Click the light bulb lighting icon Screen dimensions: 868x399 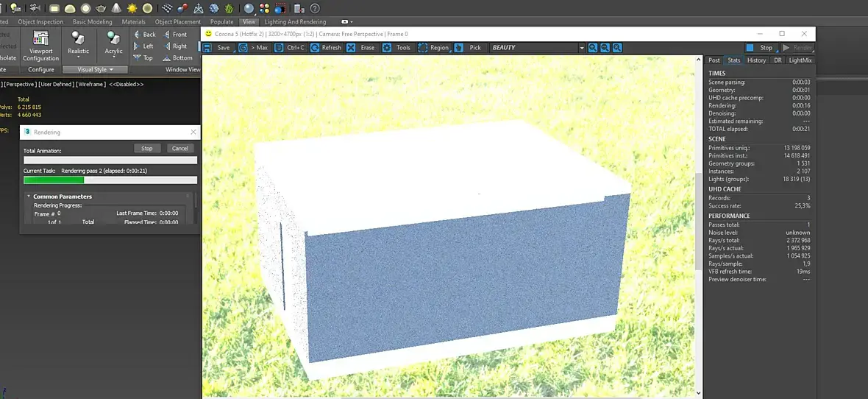click(x=15, y=8)
